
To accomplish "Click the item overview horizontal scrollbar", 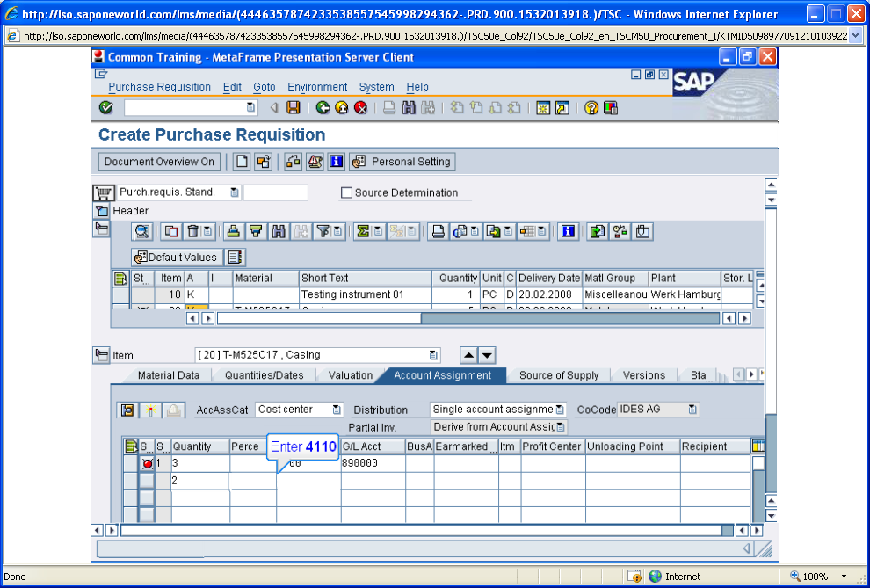I will pyautogui.click(x=468, y=318).
